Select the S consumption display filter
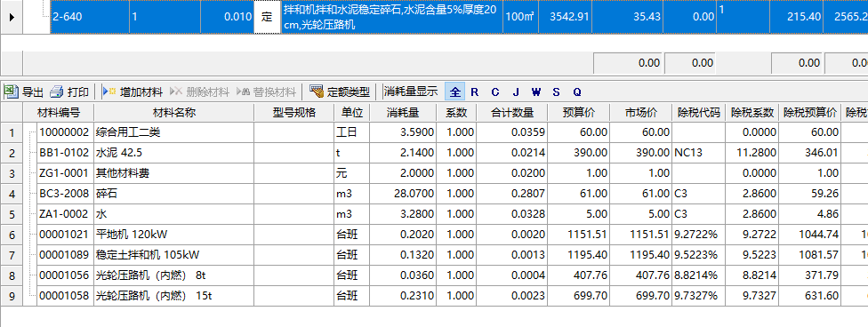 [x=557, y=92]
